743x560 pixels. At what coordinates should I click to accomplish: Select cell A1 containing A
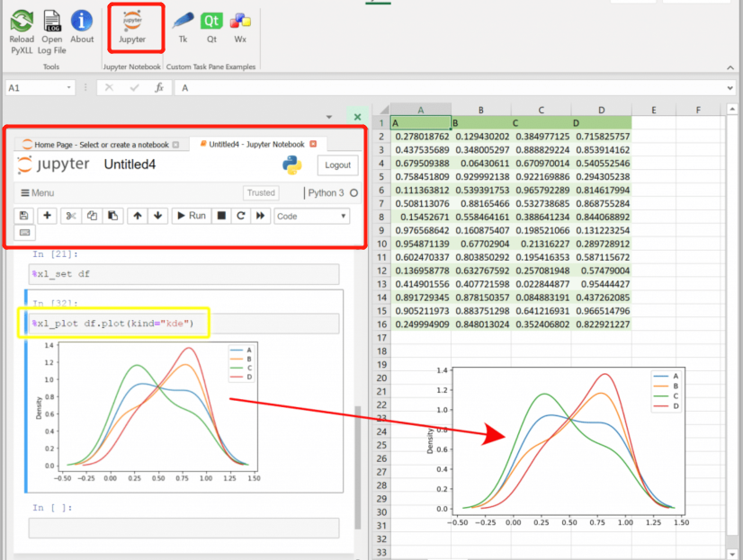click(x=420, y=123)
